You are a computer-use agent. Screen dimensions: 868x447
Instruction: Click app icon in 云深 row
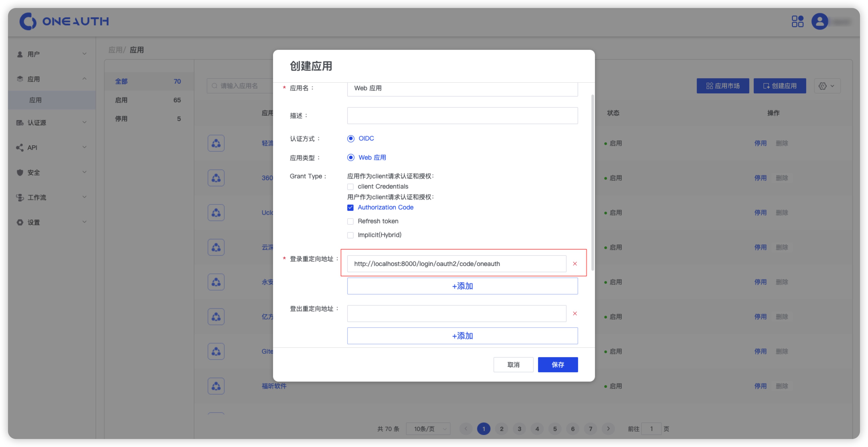click(216, 248)
